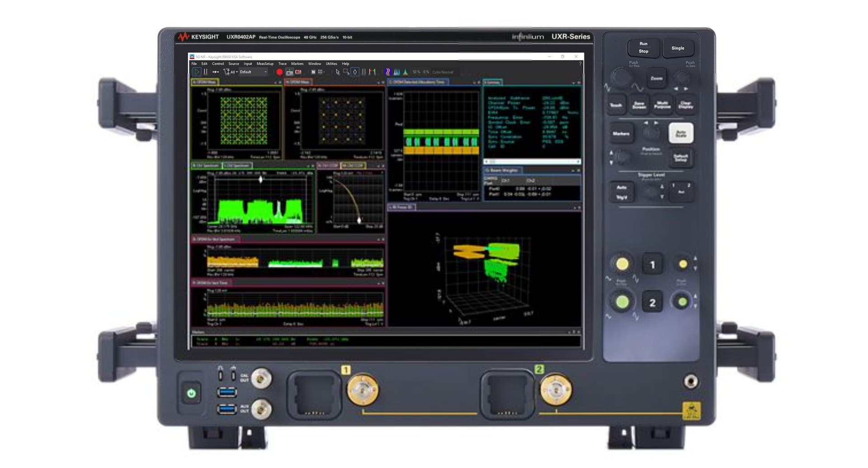Toggle the Pause measurement control

pyautogui.click(x=205, y=71)
